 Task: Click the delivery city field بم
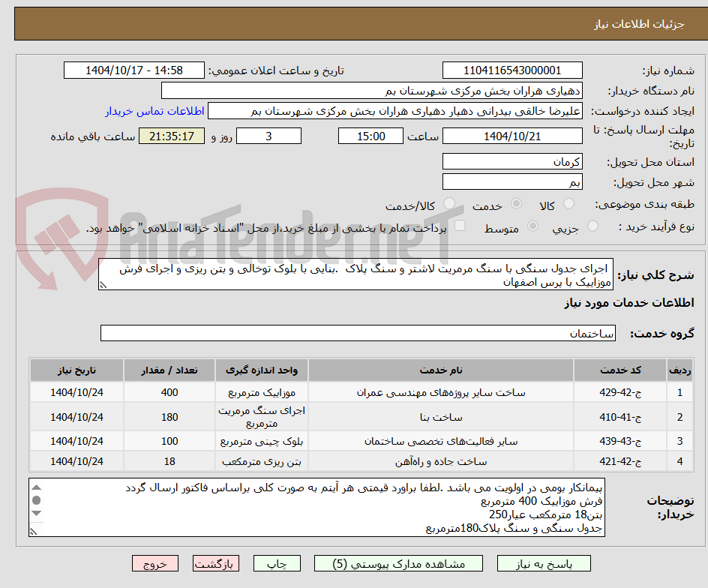512,182
